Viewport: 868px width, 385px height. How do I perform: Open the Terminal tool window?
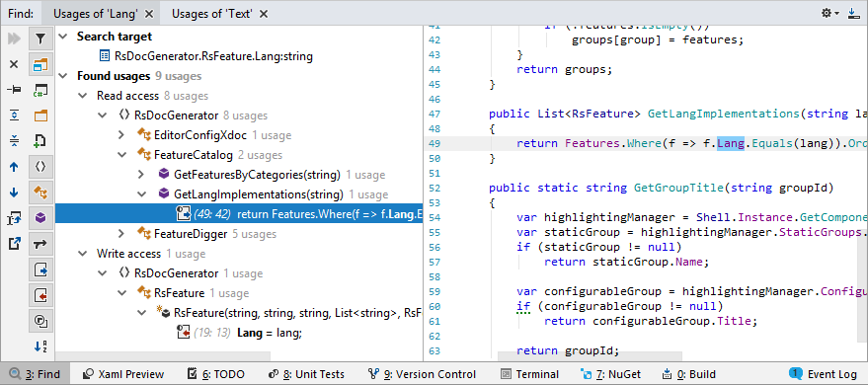[529, 374]
